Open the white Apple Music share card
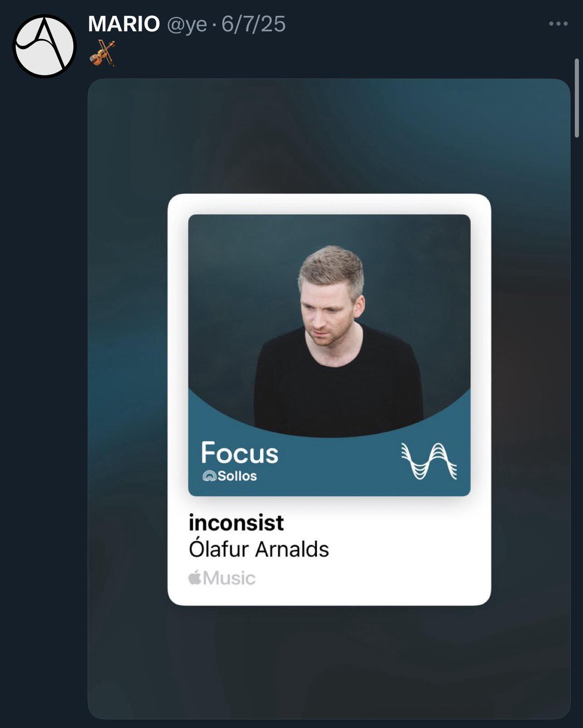583x728 pixels. (x=329, y=399)
